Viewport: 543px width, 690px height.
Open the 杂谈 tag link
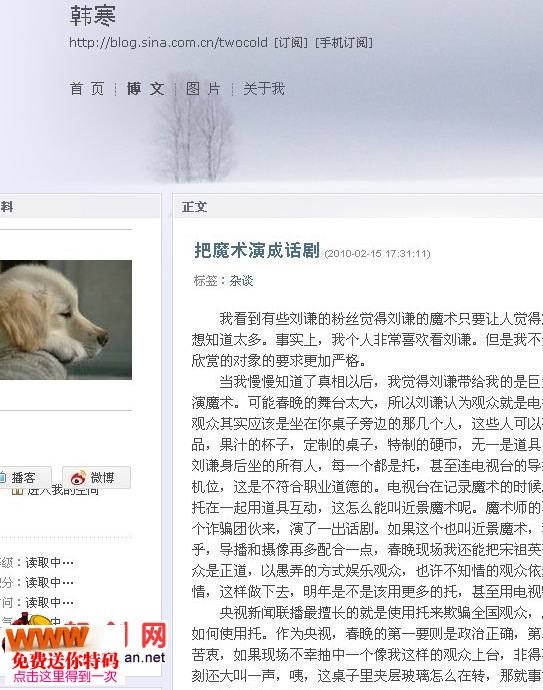[x=241, y=281]
